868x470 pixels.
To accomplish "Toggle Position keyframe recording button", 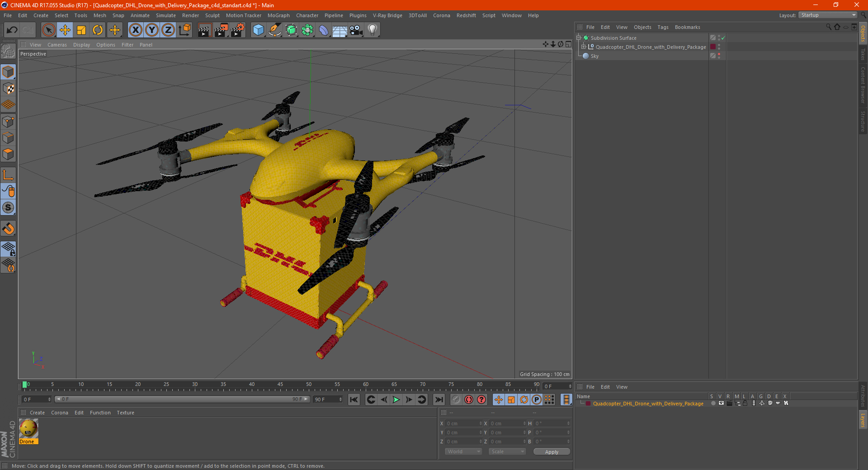I will pyautogui.click(x=498, y=399).
